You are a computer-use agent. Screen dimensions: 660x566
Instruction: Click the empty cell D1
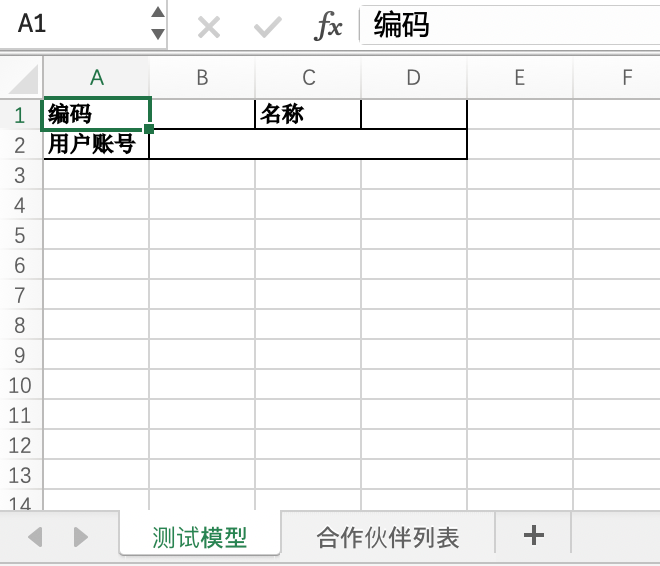[414, 115]
